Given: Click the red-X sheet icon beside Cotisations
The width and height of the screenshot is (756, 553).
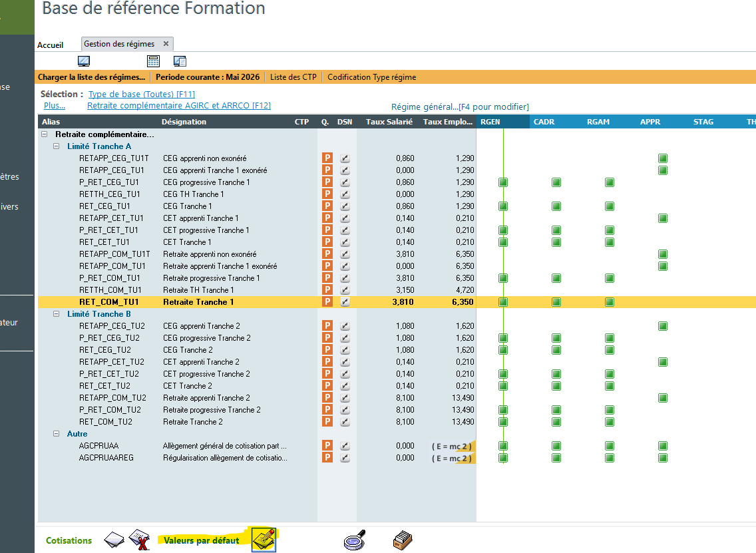Looking at the screenshot, I should tap(140, 540).
